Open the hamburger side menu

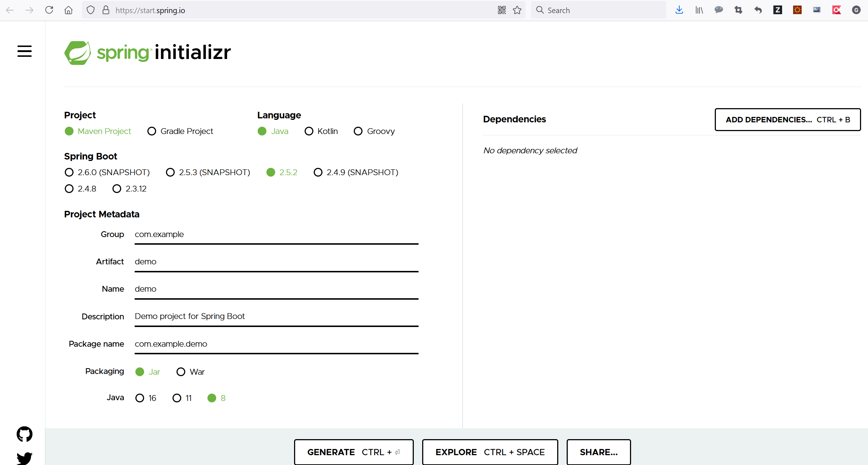click(x=24, y=51)
